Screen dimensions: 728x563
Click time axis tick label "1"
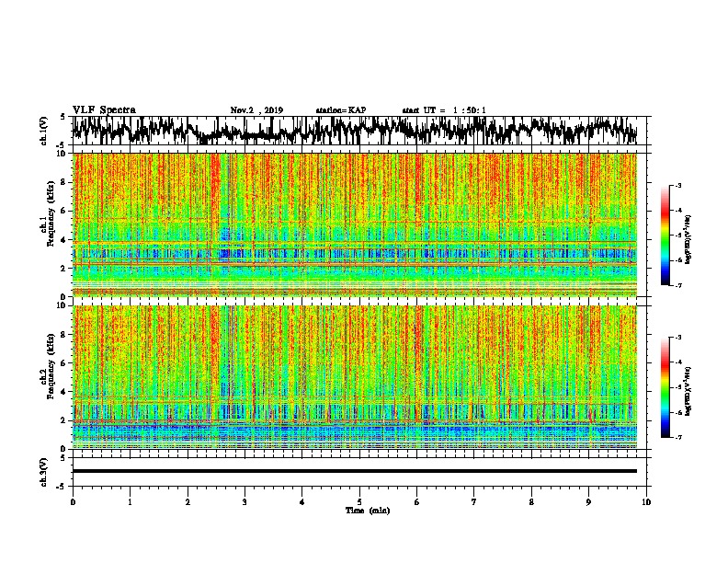130,502
